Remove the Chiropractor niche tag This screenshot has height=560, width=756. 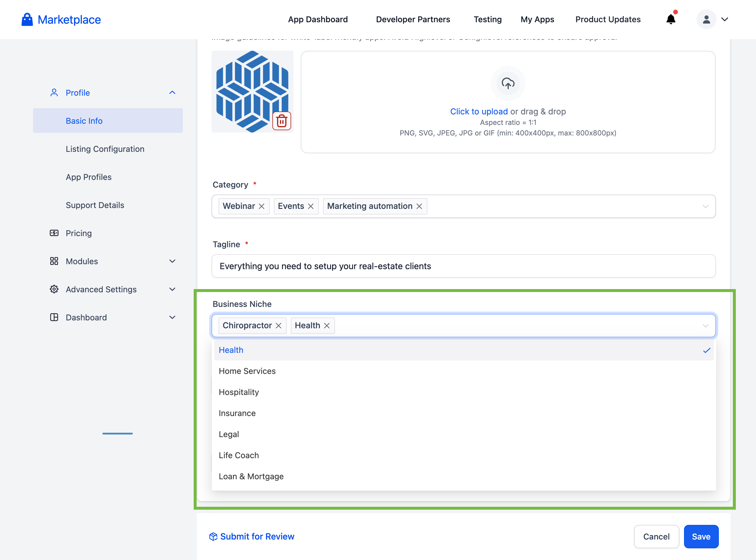278,325
